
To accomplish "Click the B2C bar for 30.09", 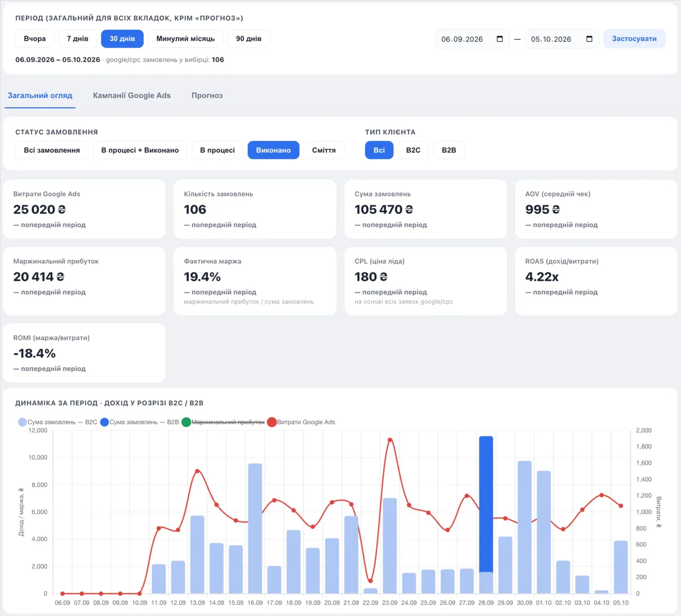I will pyautogui.click(x=524, y=527).
